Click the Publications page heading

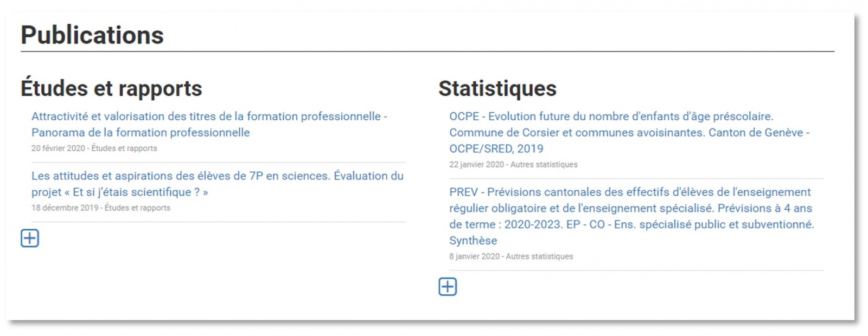pyautogui.click(x=92, y=35)
